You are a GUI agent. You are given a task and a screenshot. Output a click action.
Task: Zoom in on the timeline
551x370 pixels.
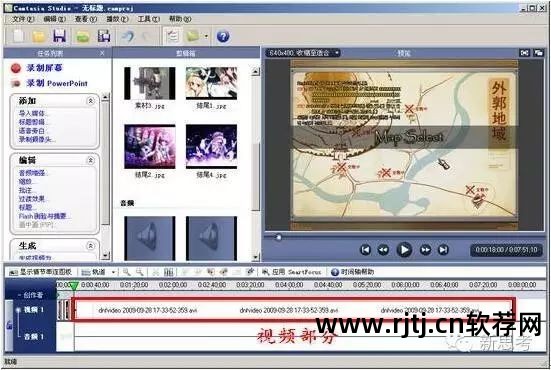tap(127, 272)
